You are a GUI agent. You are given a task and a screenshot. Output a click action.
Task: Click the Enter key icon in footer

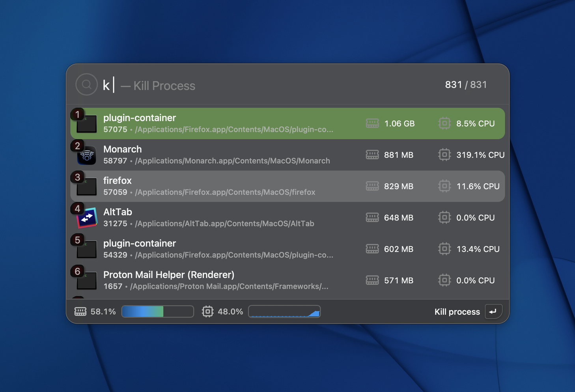pyautogui.click(x=493, y=312)
